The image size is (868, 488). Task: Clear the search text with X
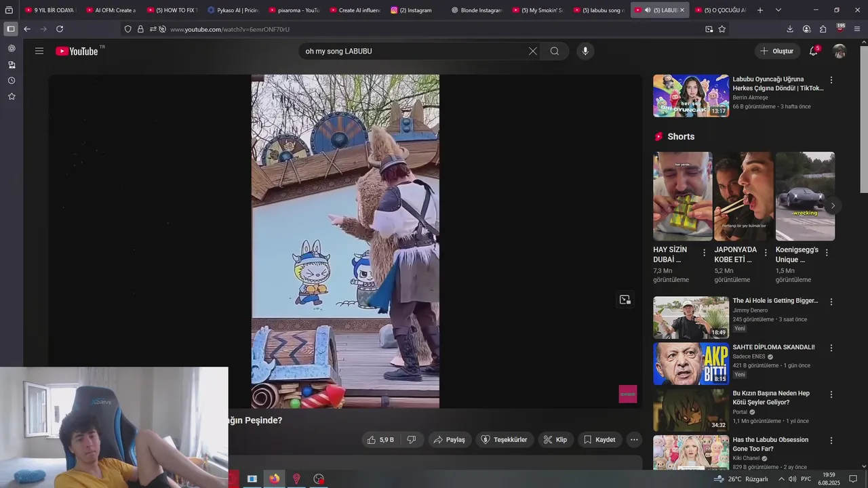[533, 51]
